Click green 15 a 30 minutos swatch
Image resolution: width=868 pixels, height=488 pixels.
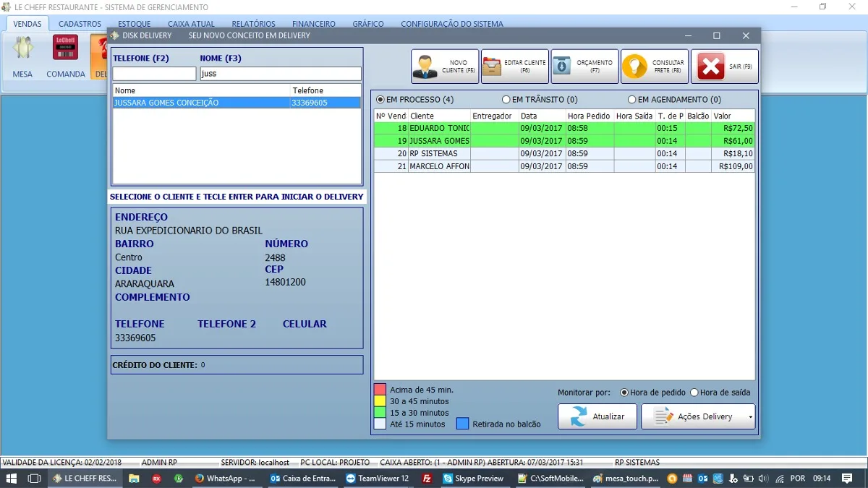click(380, 413)
